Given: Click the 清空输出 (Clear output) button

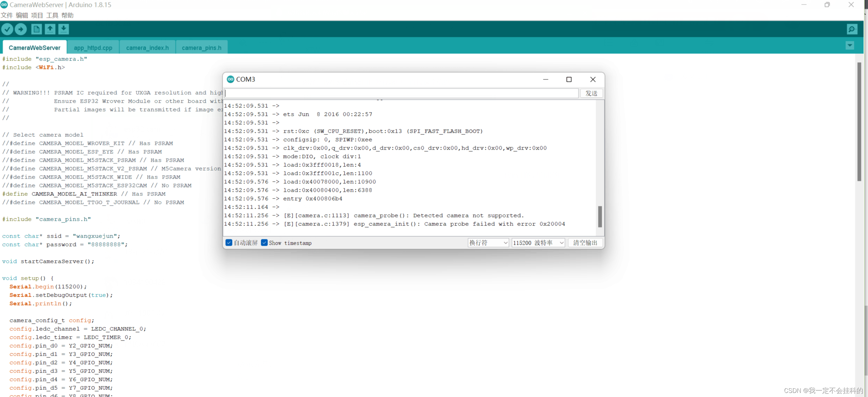Looking at the screenshot, I should click(585, 243).
